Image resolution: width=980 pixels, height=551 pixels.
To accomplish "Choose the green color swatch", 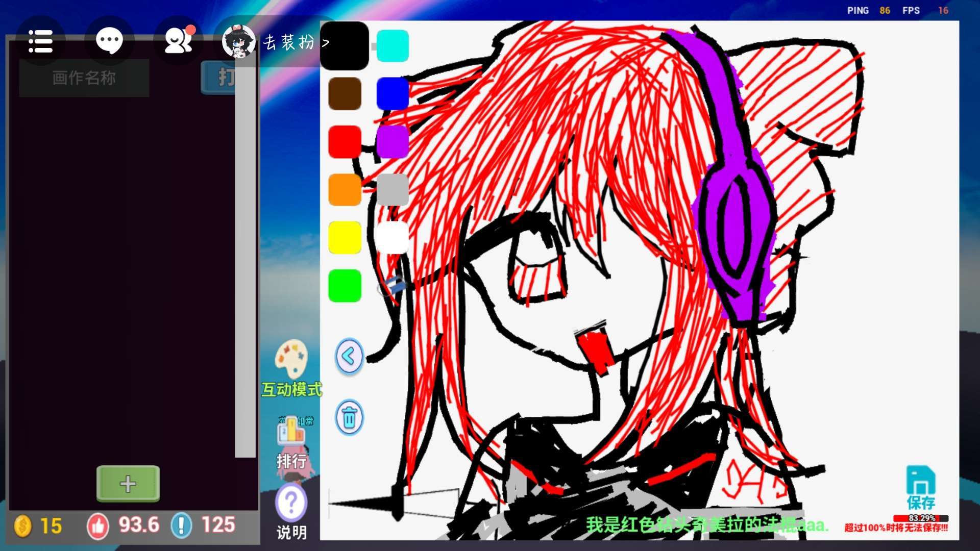I will coord(345,286).
